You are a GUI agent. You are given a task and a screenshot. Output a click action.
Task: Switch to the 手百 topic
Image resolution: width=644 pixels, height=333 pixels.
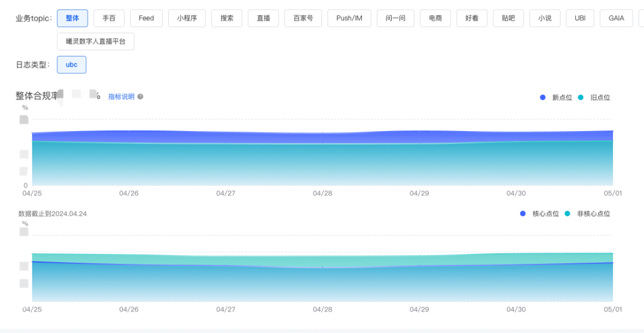(x=109, y=18)
